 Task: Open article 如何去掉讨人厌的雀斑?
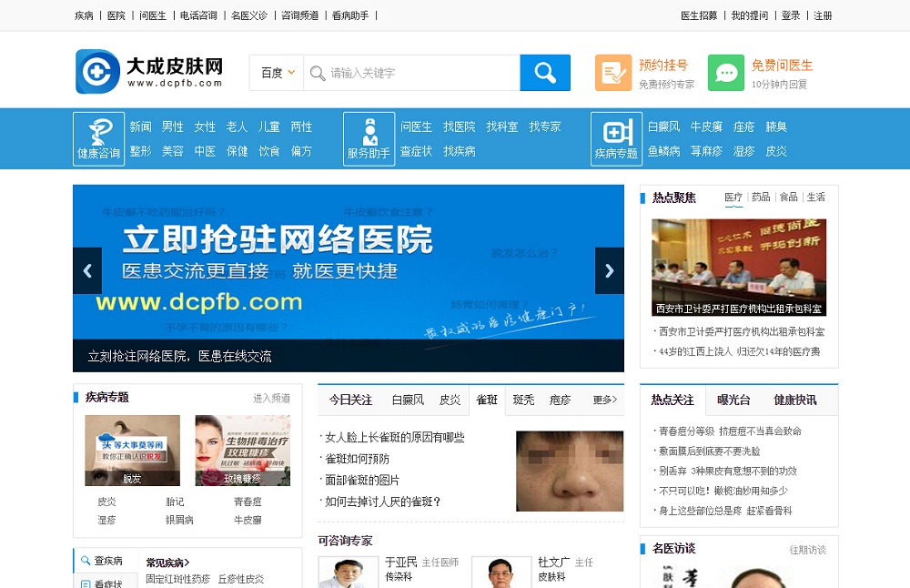click(x=383, y=502)
